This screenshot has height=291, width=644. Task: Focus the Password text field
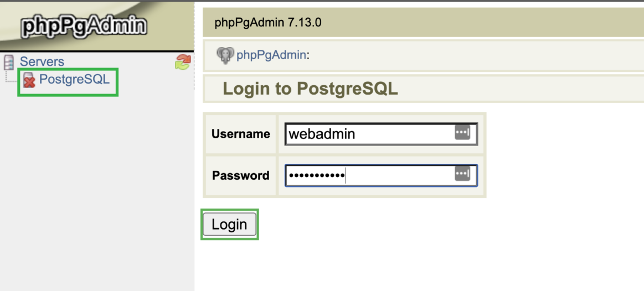pos(369,175)
